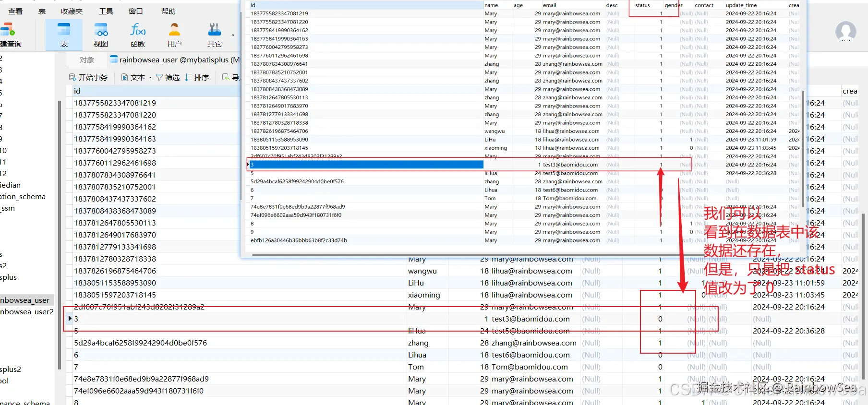This screenshot has width=868, height=405.
Task: Open the 表 menu in the menu bar
Action: (42, 11)
